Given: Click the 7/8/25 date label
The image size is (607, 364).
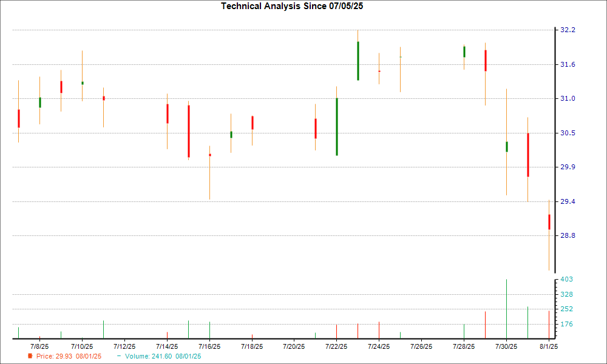Looking at the screenshot, I should click(39, 346).
